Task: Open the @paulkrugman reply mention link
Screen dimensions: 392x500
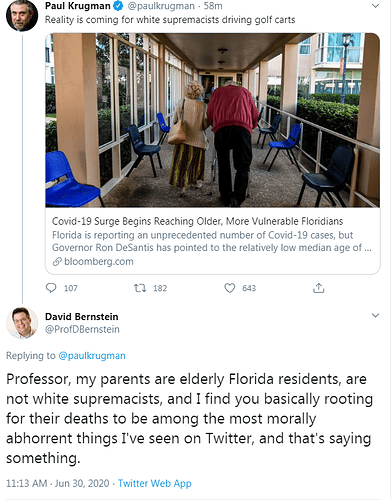Action: point(92,356)
